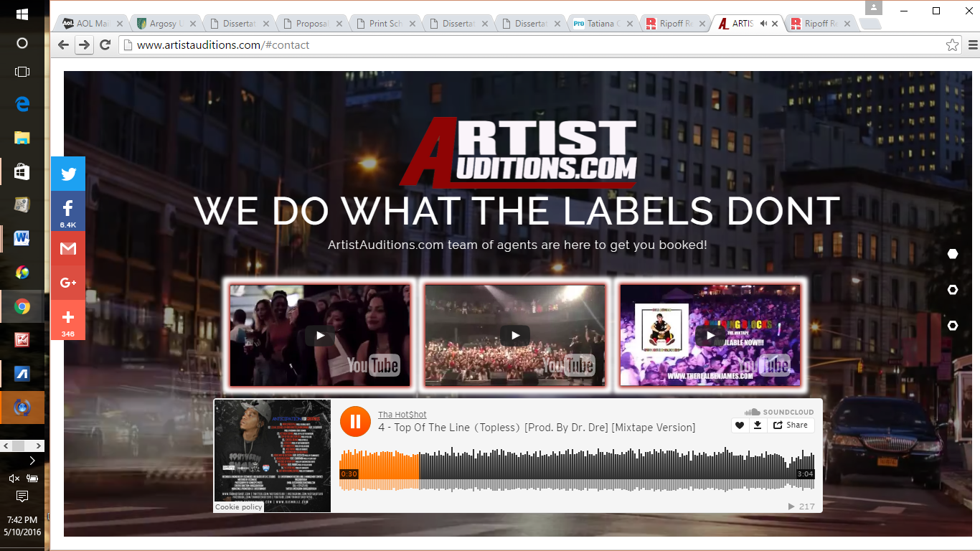Seek within the SoundCloud waveform
Image resolution: width=980 pixels, height=551 pixels.
[577, 469]
